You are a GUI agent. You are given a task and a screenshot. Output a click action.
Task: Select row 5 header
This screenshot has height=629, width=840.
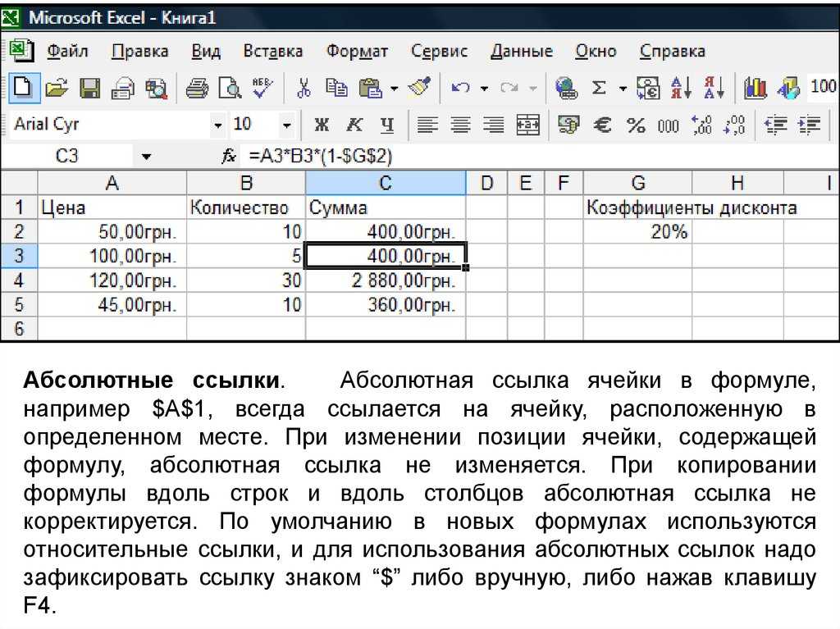pyautogui.click(x=19, y=304)
